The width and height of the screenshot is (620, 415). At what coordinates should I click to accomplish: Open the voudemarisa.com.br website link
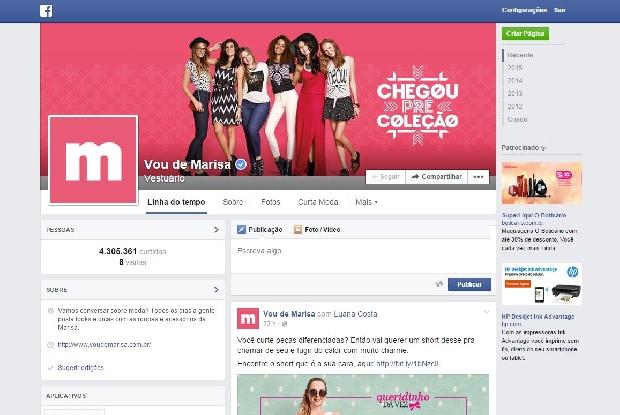[x=104, y=345]
